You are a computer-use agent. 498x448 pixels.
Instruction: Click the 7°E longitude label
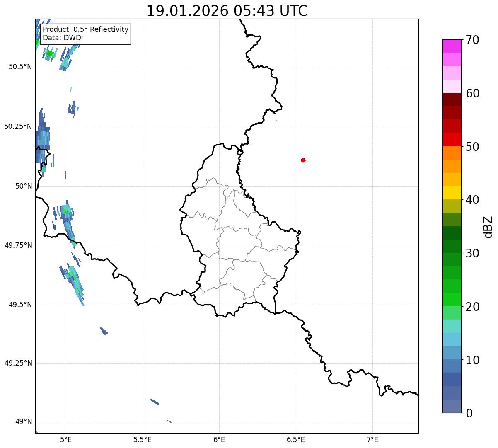[373, 439]
